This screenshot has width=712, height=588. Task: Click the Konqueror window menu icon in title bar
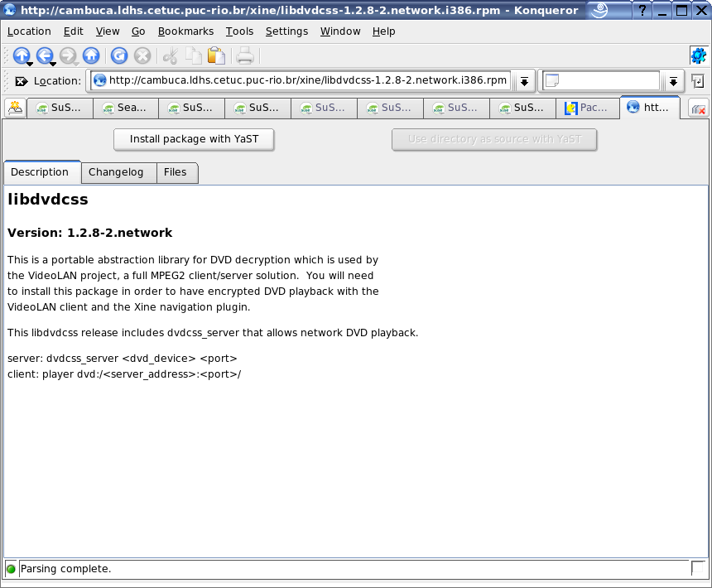click(10, 10)
